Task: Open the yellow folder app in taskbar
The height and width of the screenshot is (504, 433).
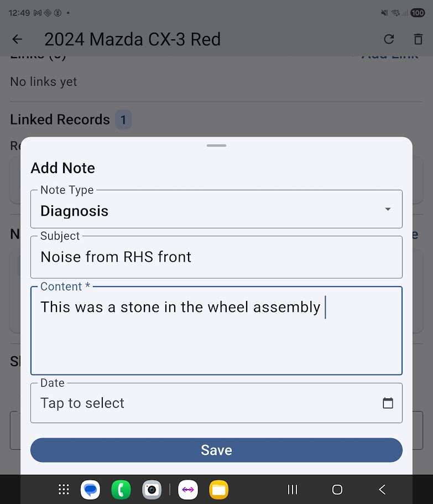Action: (x=219, y=489)
